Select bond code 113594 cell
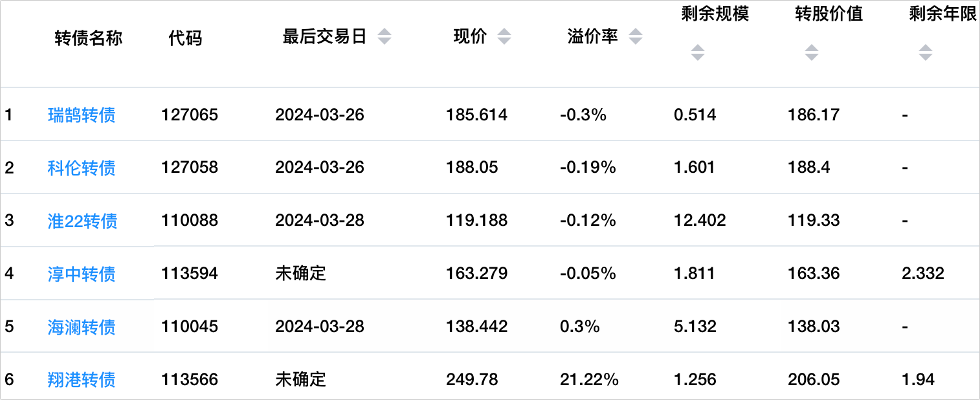Image resolution: width=980 pixels, height=400 pixels. pos(190,274)
